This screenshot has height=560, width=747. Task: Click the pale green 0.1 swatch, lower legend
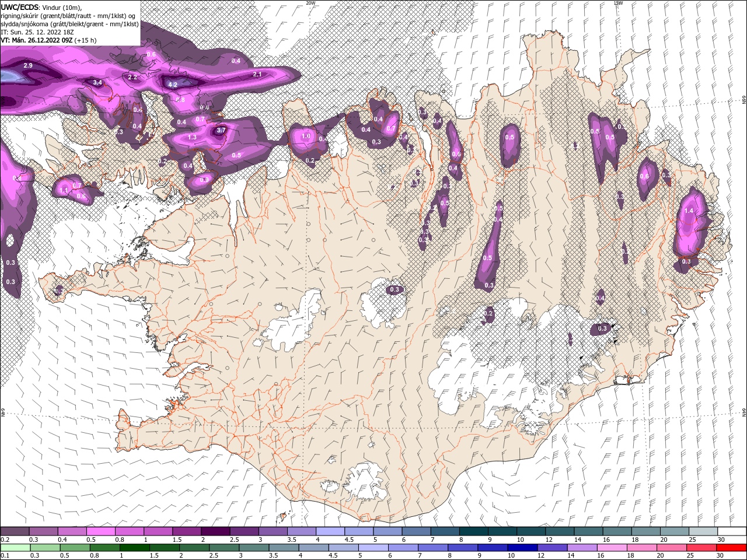(x=15, y=548)
